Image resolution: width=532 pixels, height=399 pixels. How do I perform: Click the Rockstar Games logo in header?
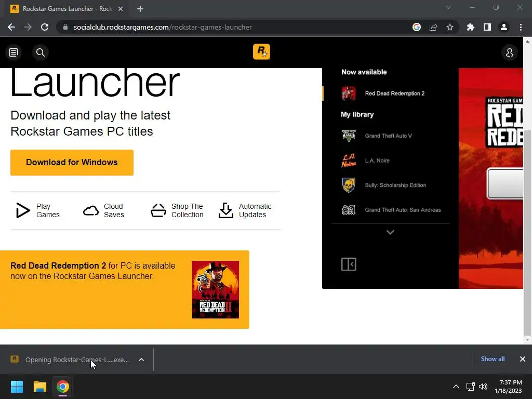click(261, 51)
